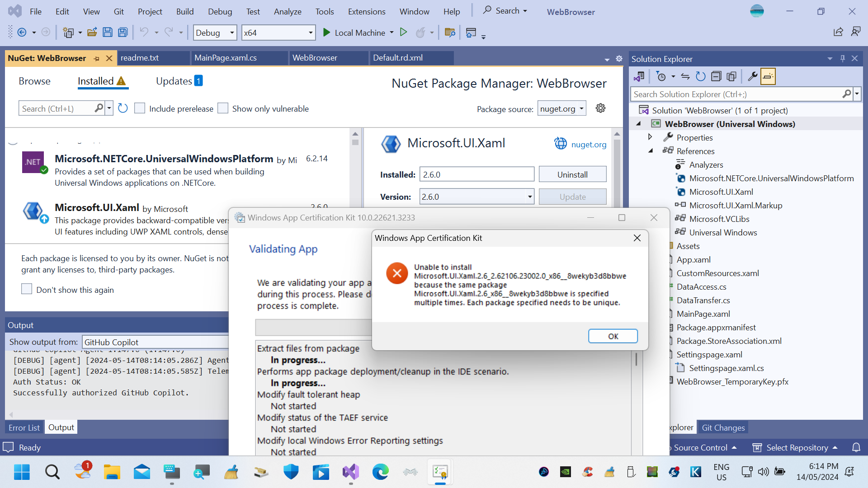Screen dimensions: 868x488
Task: Click Show All Files icon in Solution Explorer
Action: point(731,76)
